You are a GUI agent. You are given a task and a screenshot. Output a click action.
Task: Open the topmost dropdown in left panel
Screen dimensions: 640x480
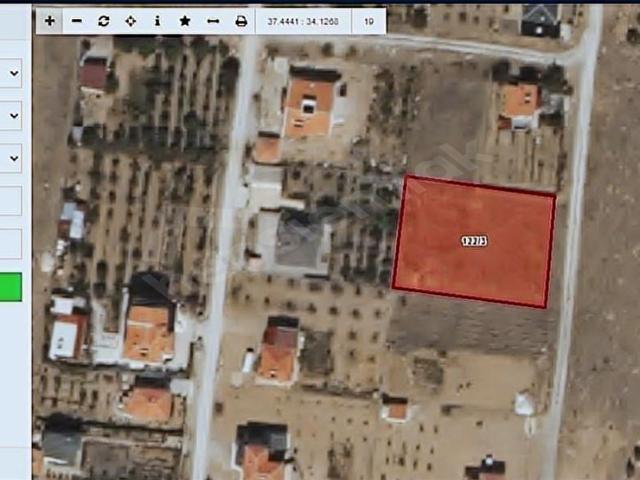[x=11, y=73]
